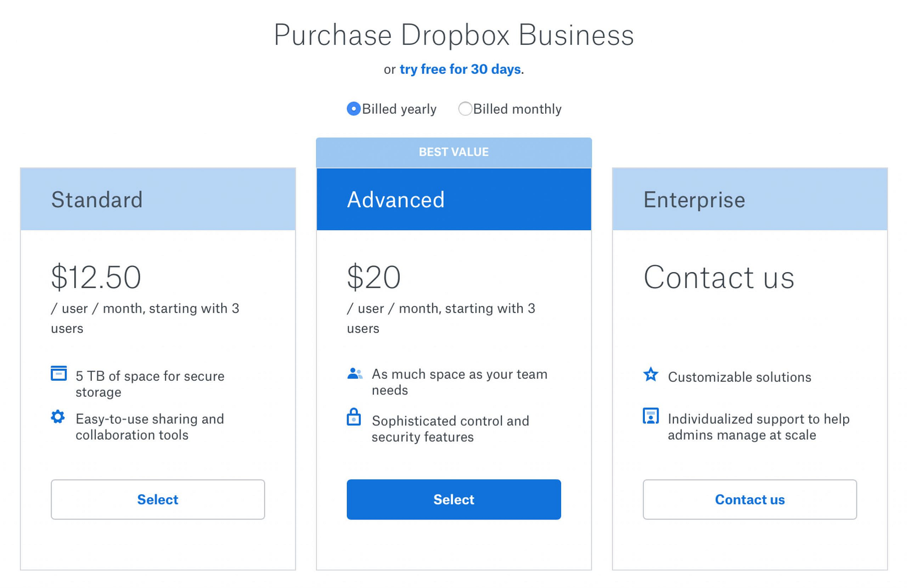Click the $20 price text

[x=374, y=277]
